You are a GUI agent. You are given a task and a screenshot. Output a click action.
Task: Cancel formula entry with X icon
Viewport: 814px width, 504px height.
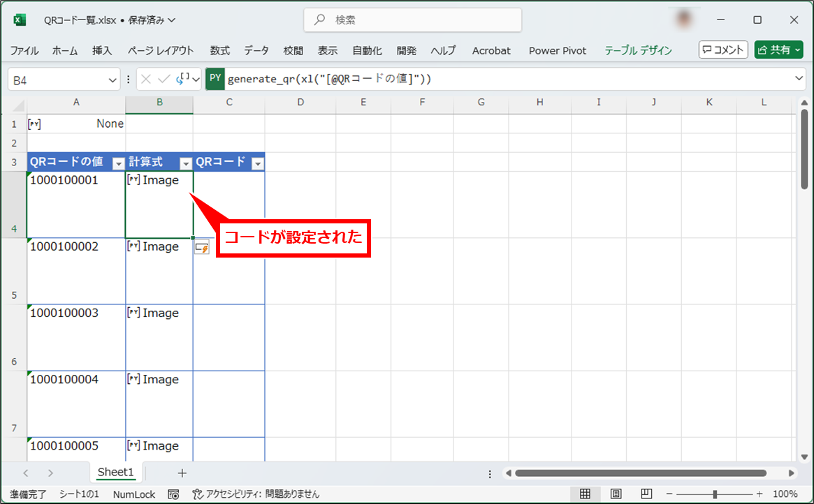(146, 80)
